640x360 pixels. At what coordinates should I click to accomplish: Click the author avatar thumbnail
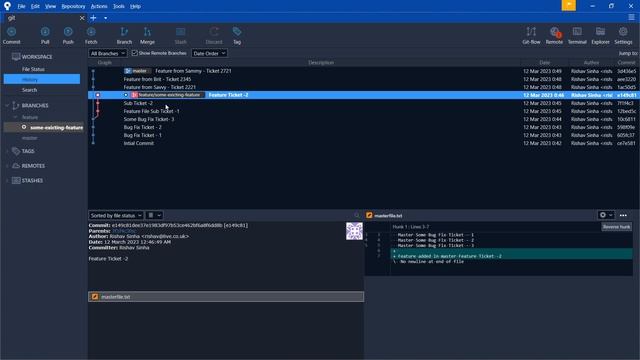pos(354,231)
